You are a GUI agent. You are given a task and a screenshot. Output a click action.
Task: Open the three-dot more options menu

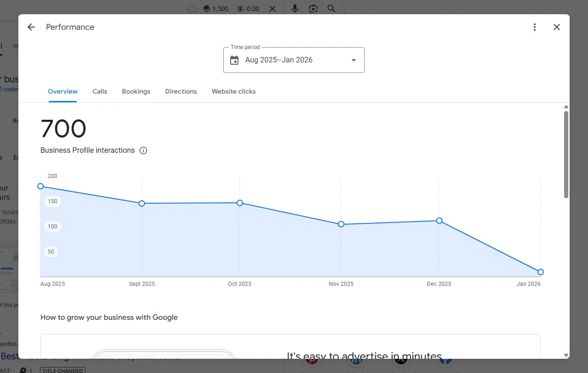[534, 27]
